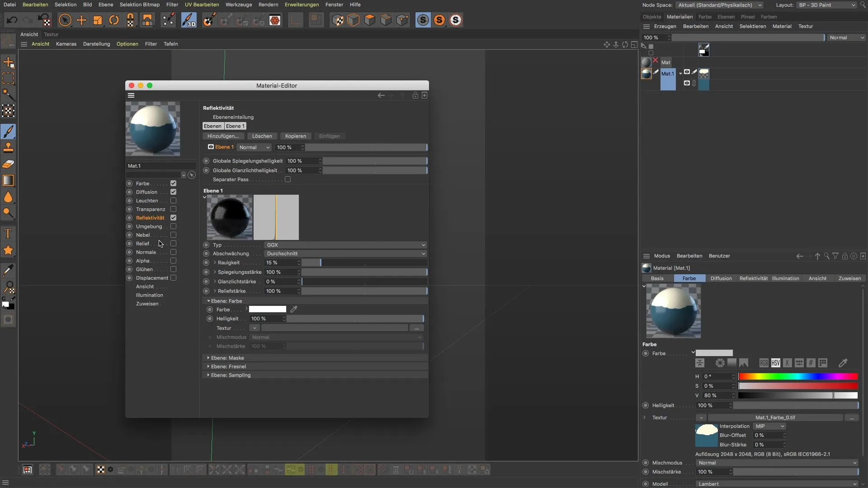The width and height of the screenshot is (868, 488).
Task: Check the Separater Pass checkbox
Action: coord(288,179)
